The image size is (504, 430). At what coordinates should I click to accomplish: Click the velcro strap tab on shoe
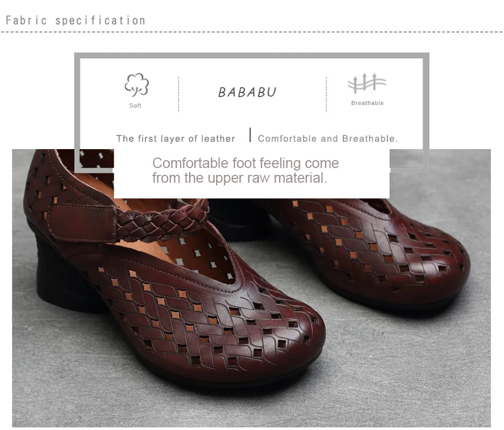coord(82,223)
